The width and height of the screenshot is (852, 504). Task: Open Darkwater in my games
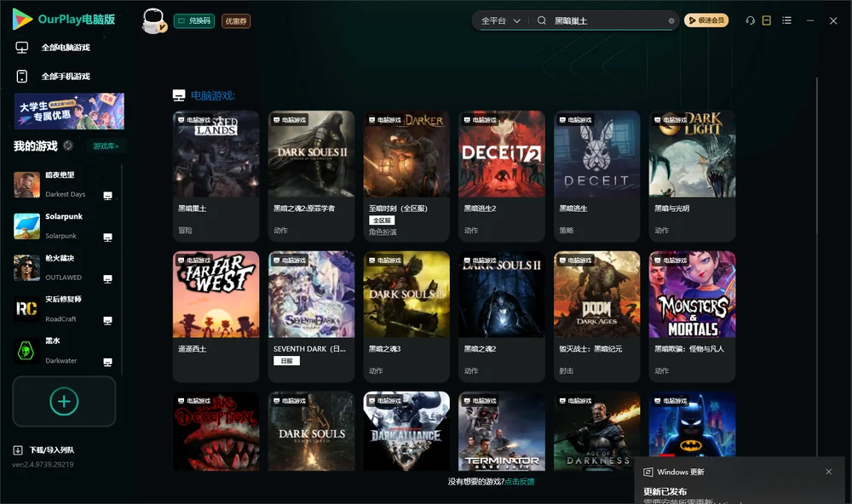pos(66,351)
